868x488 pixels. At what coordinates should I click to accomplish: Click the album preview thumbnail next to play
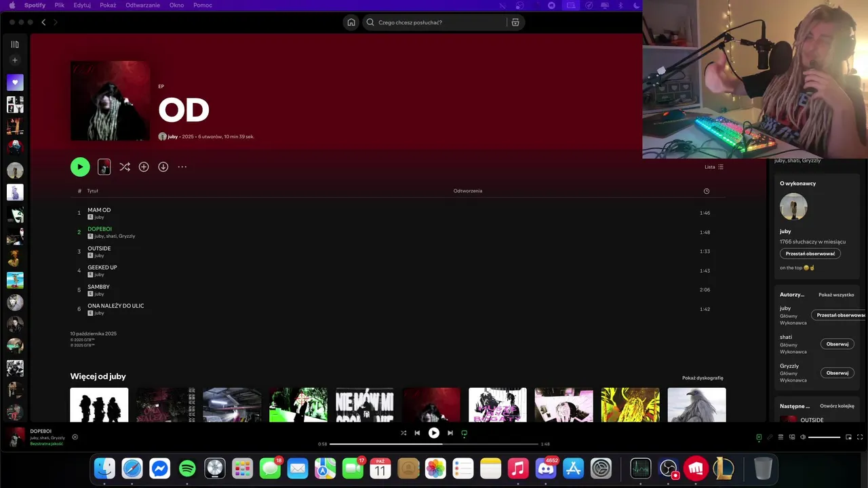(104, 167)
